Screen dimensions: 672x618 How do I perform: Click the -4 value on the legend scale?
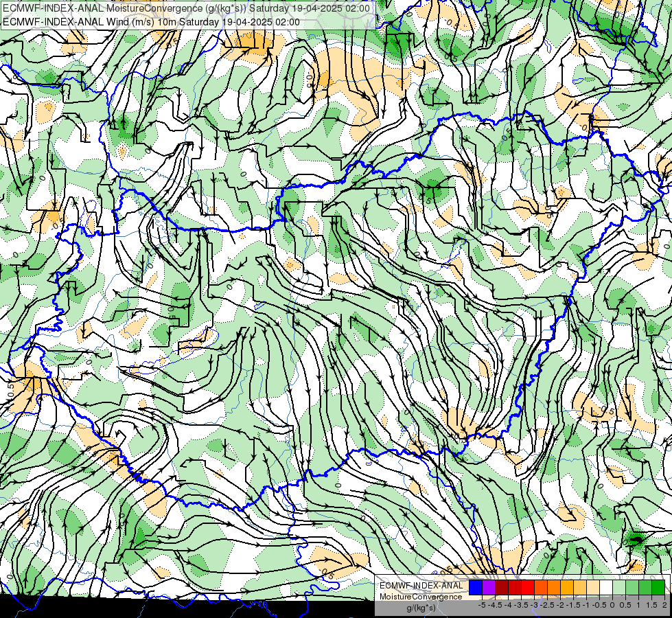(x=508, y=605)
